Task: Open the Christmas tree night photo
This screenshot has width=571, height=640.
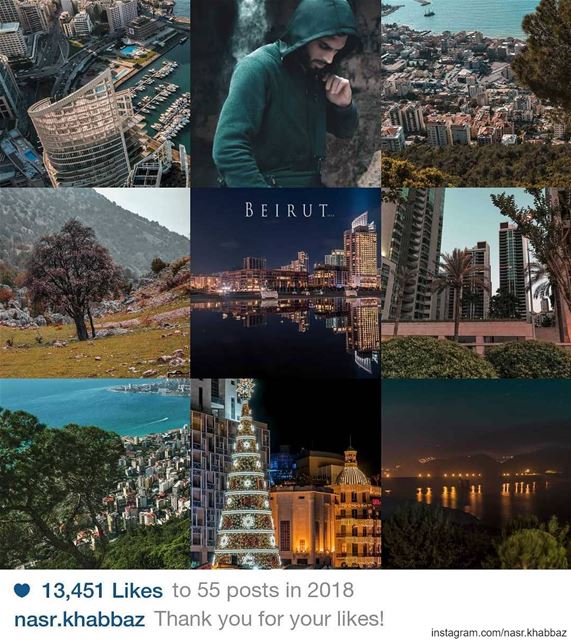Action: [286, 473]
